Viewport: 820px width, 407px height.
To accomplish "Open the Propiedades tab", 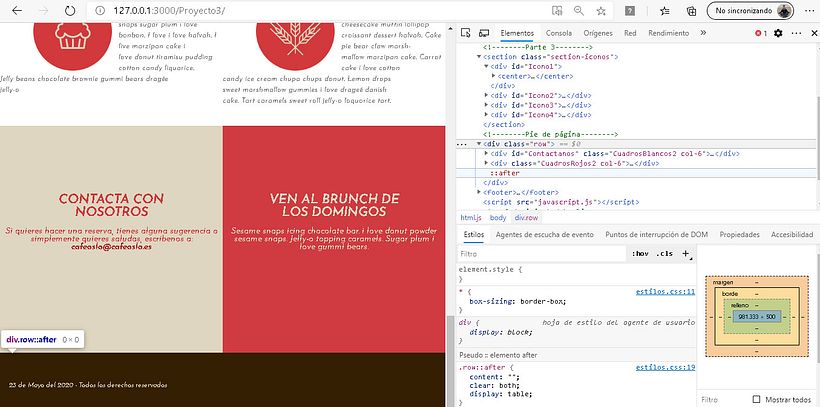I will (739, 235).
